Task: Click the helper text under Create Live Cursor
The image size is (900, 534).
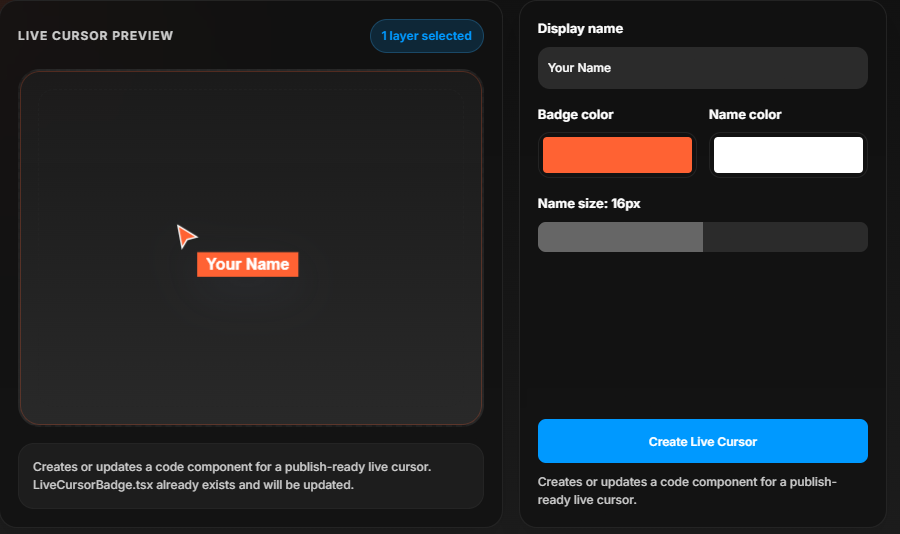Action: pyautogui.click(x=686, y=490)
